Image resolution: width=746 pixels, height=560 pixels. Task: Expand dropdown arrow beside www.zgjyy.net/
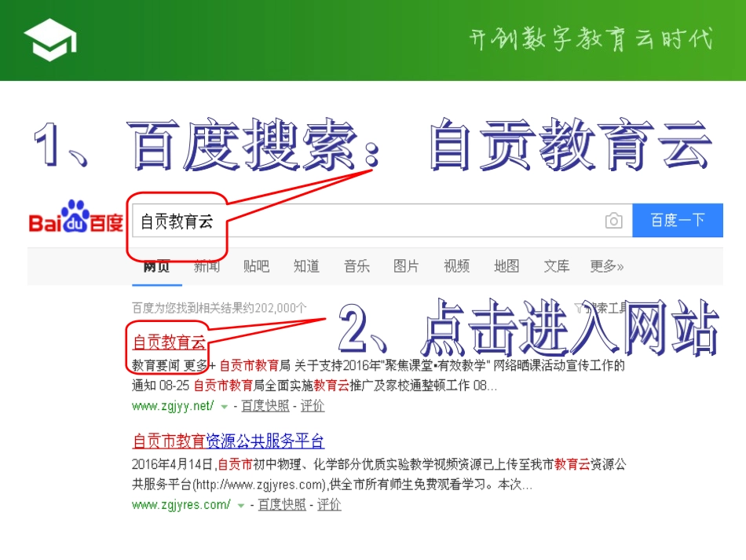click(224, 408)
